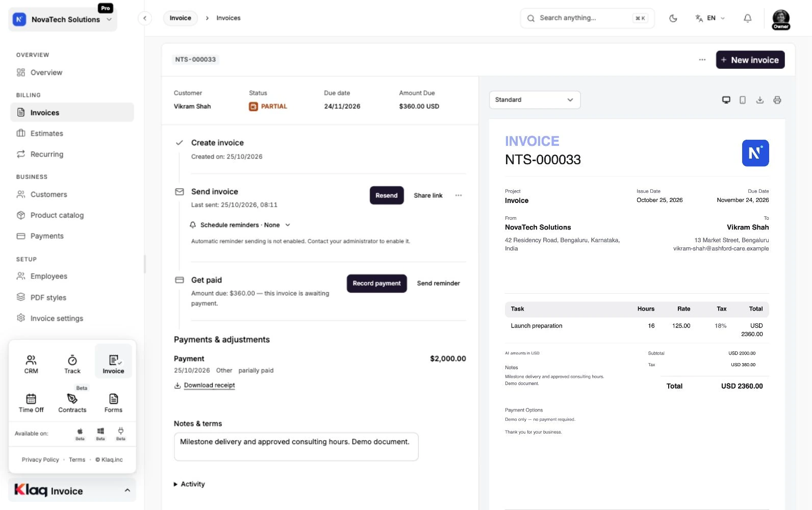The width and height of the screenshot is (812, 510).
Task: Click Send reminder
Action: pos(439,284)
